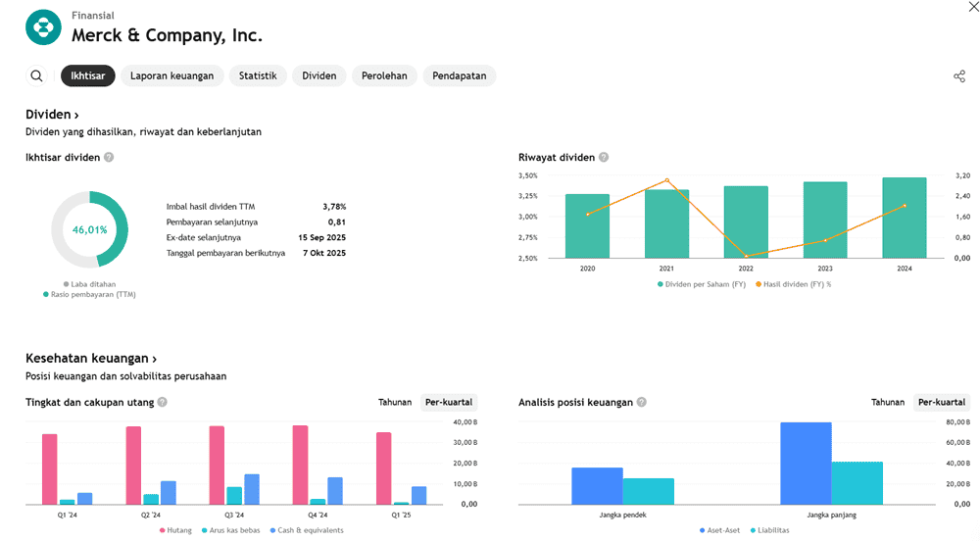Click the Q1 '25 pink Hutang bar
Viewport: 980px width, 541px height.
coord(384,468)
